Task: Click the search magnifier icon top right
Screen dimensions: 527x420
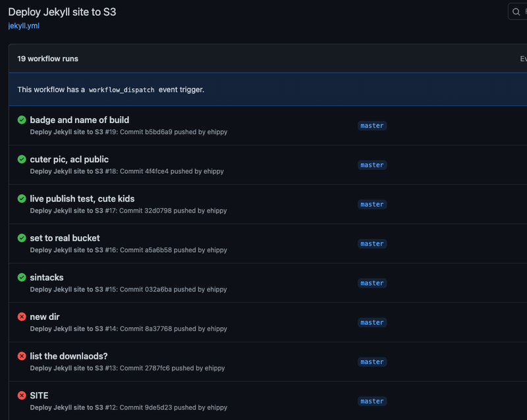Action: [516, 11]
